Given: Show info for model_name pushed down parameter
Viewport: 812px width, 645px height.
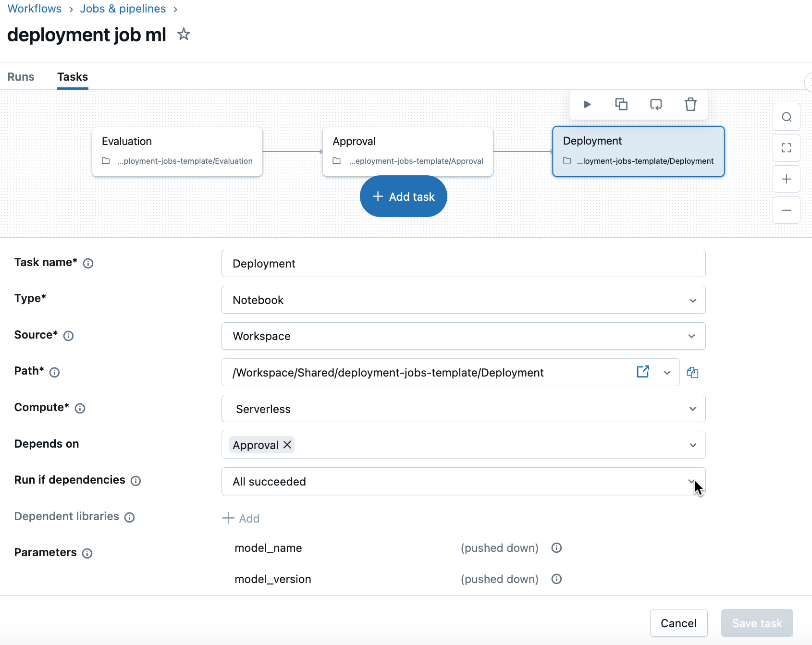Looking at the screenshot, I should 556,548.
